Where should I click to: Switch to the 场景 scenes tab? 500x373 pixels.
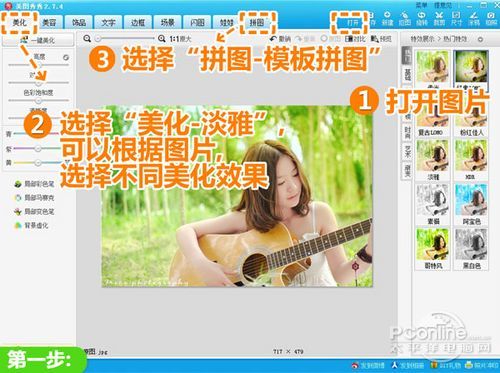pyautogui.click(x=168, y=23)
